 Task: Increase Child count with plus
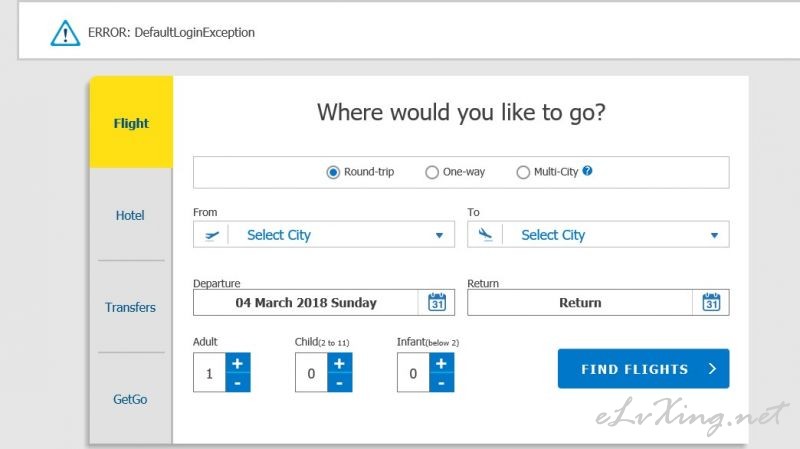(339, 363)
